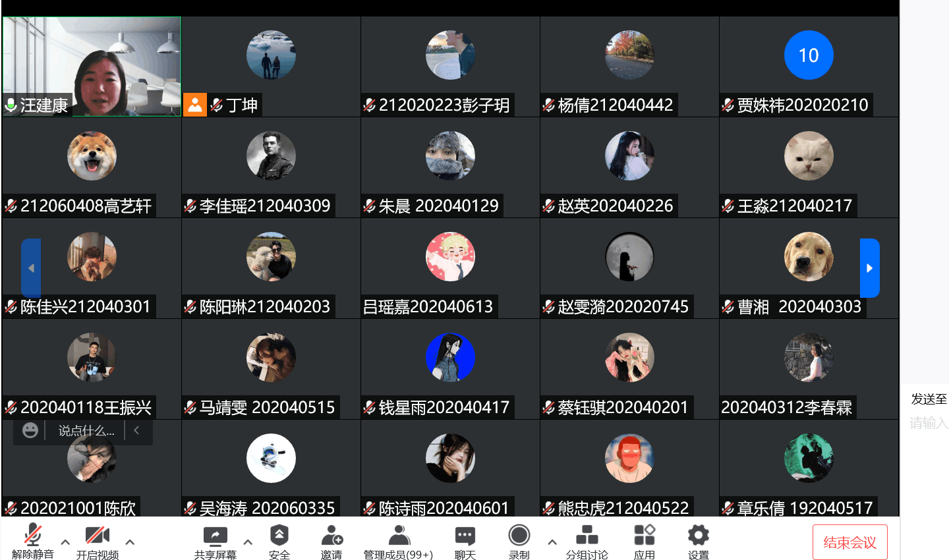The image size is (949, 560).
Task: Click End Meeting (结束会议) button
Action: [x=849, y=542]
